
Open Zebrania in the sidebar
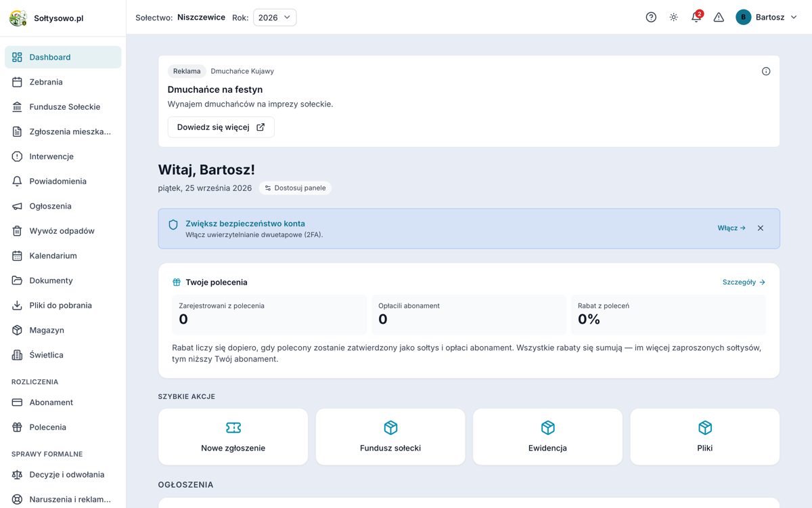click(x=63, y=82)
